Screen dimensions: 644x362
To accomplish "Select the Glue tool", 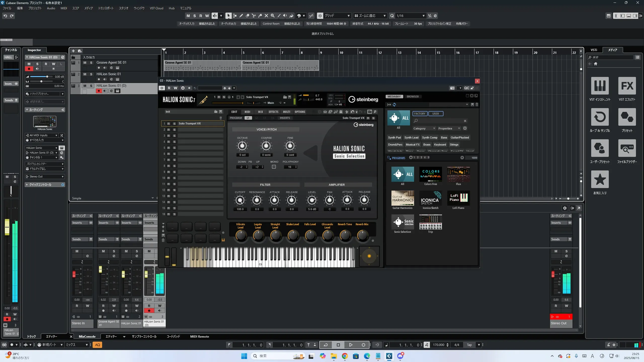I will (x=260, y=16).
